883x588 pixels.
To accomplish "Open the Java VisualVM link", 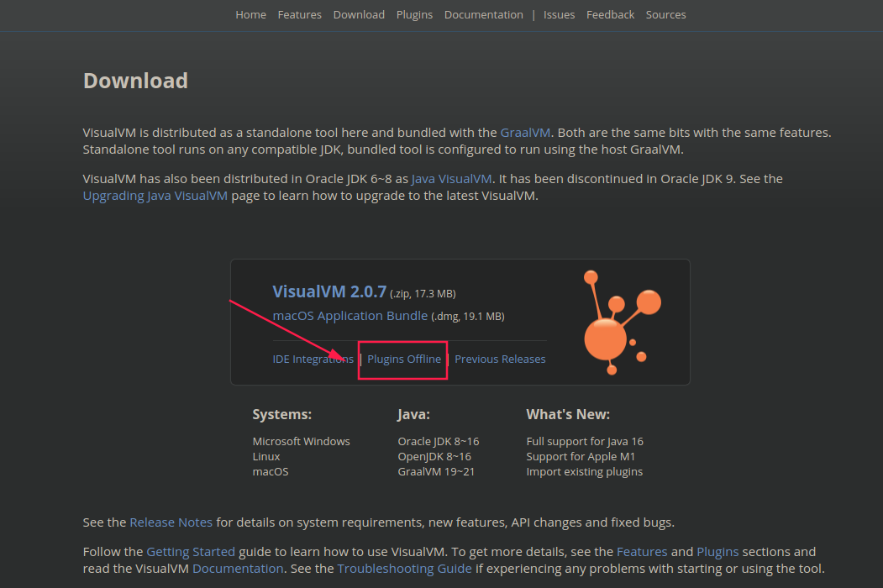I will click(x=452, y=179).
